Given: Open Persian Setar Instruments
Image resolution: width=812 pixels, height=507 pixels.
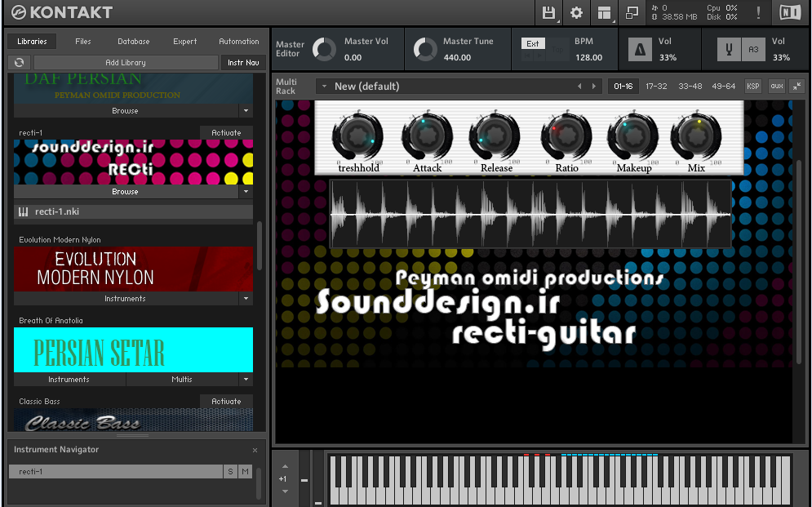Looking at the screenshot, I should click(x=69, y=379).
